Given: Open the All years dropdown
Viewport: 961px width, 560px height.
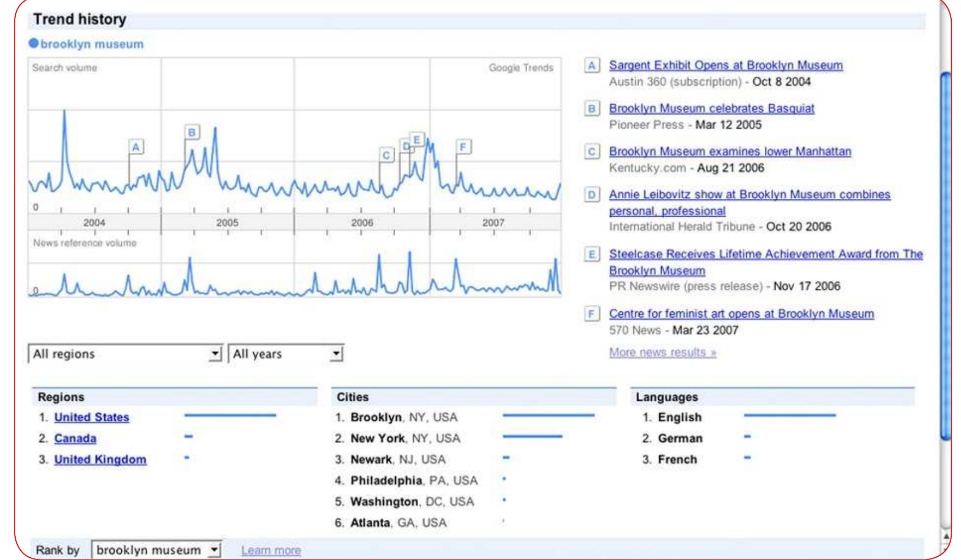Looking at the screenshot, I should click(x=286, y=354).
